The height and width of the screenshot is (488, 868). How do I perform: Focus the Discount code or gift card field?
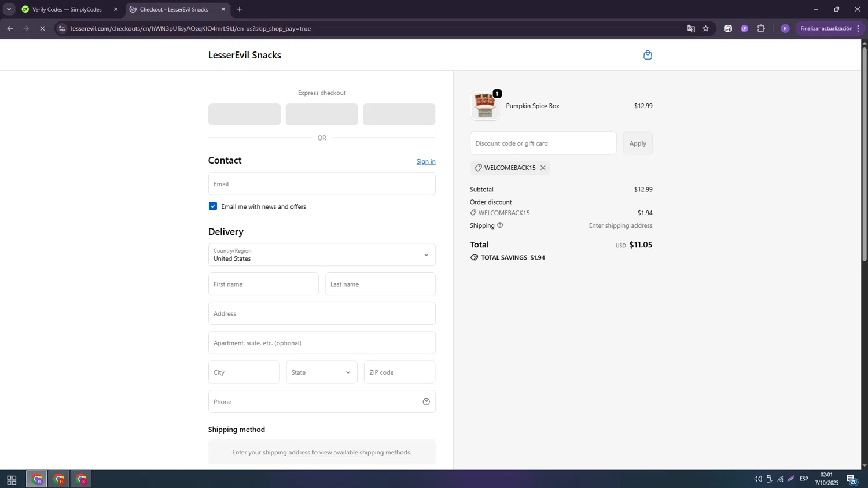[x=543, y=143]
